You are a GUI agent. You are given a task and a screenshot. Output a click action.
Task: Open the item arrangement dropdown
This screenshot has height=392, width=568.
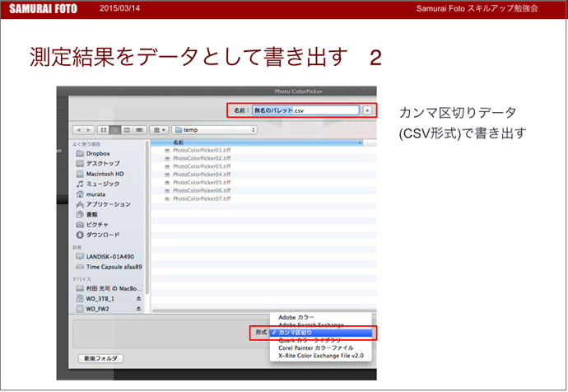(x=160, y=129)
